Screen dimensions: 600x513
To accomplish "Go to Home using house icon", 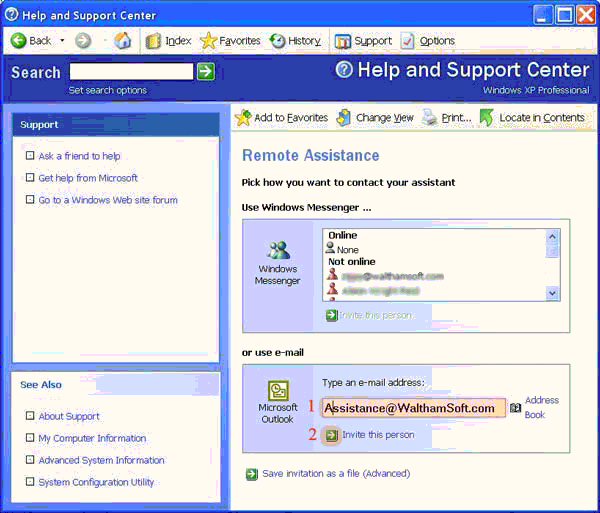I will (122, 40).
